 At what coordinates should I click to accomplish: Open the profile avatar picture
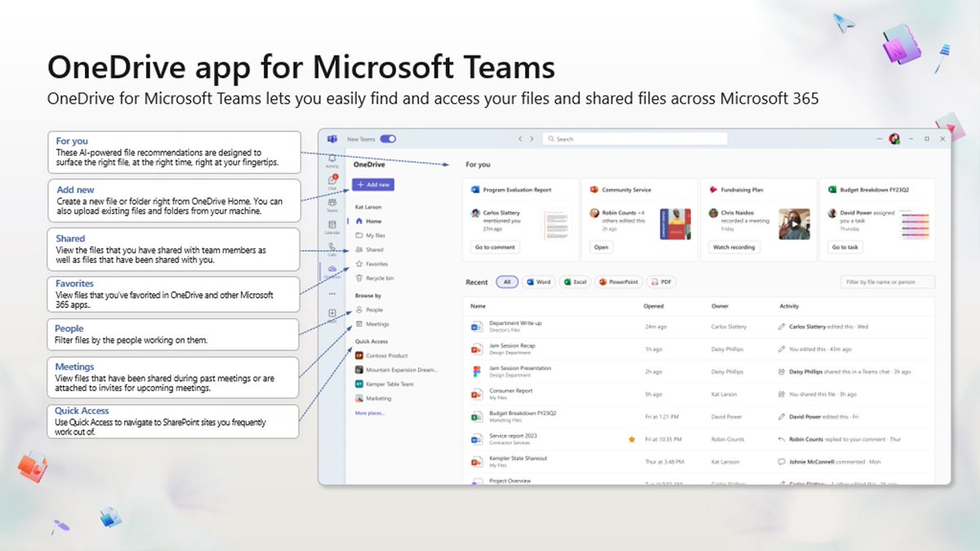coord(894,139)
